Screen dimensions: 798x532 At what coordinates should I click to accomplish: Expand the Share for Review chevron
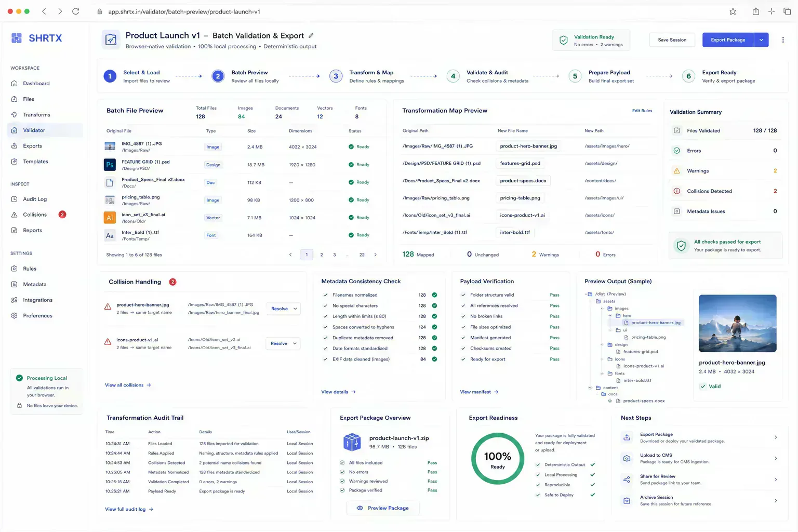tap(776, 480)
